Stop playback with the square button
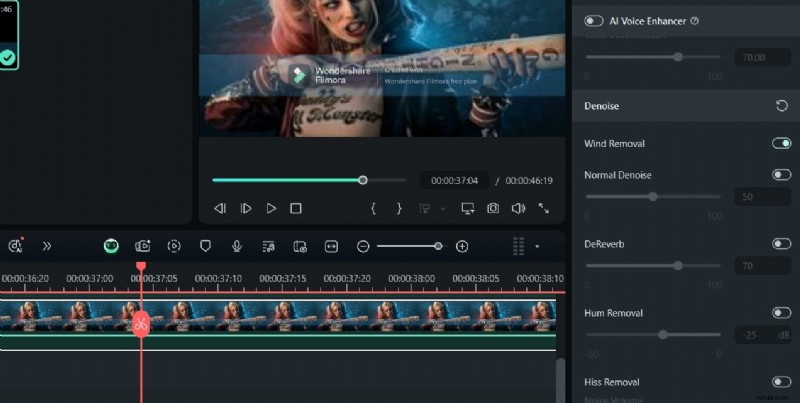Screen dimensions: 800x403 click(x=296, y=208)
